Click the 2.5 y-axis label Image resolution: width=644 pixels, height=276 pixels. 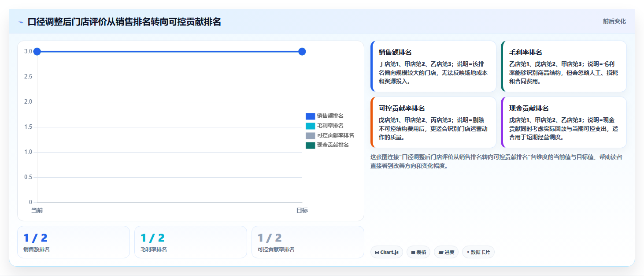[28, 77]
